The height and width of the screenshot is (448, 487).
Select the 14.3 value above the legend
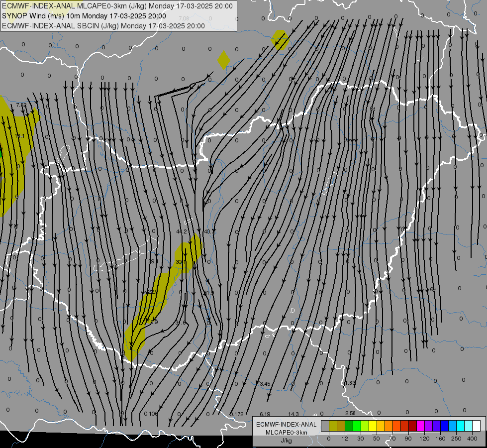click(293, 414)
